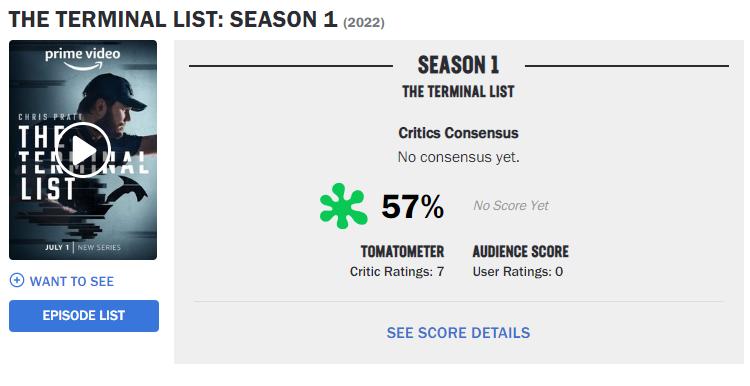
Task: Select the User Ratings: 0 text
Action: tap(518, 272)
